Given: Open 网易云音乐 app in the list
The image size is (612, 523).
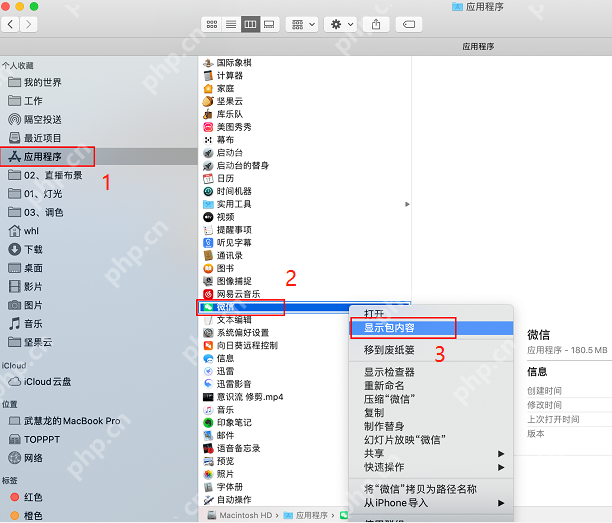Looking at the screenshot, I should click(238, 294).
